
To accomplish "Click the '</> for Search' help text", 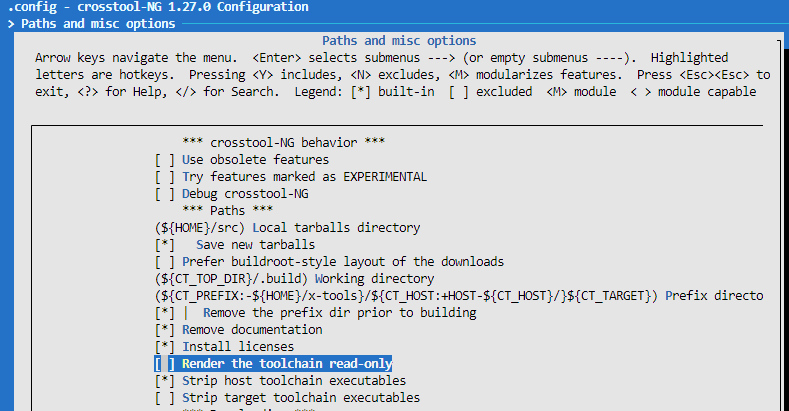I will coord(227,92).
